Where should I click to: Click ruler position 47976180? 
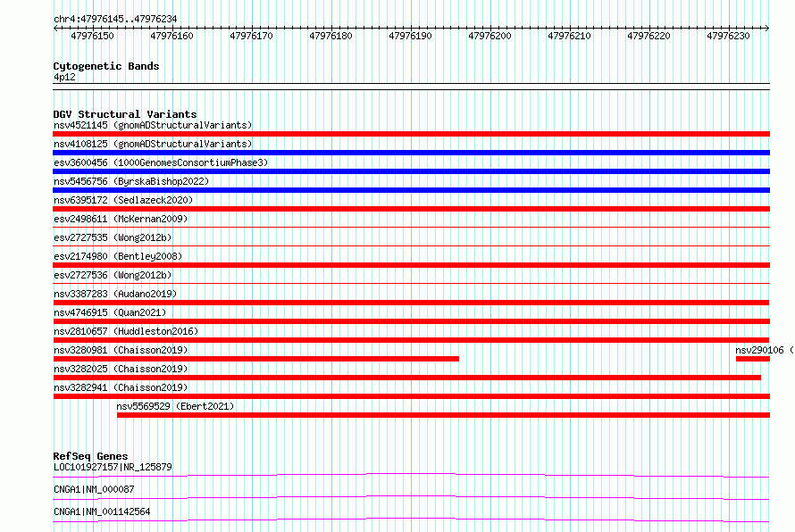(331, 36)
